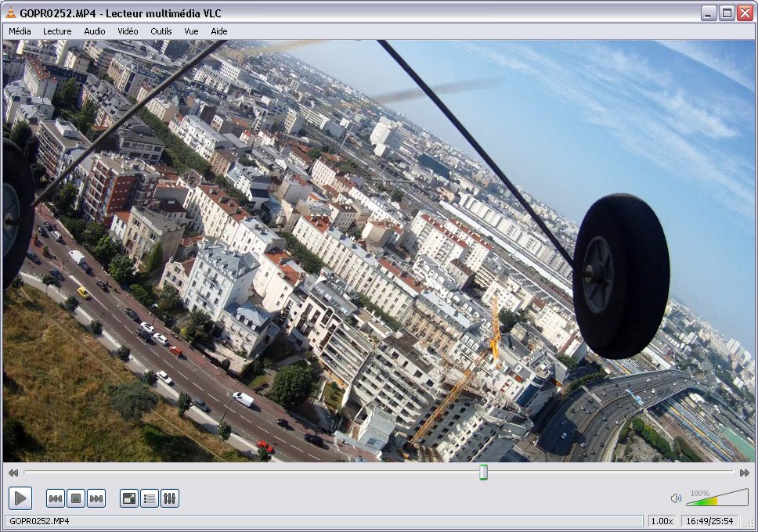Show the playlist panel
Viewport: 758px width, 532px height.
click(150, 498)
